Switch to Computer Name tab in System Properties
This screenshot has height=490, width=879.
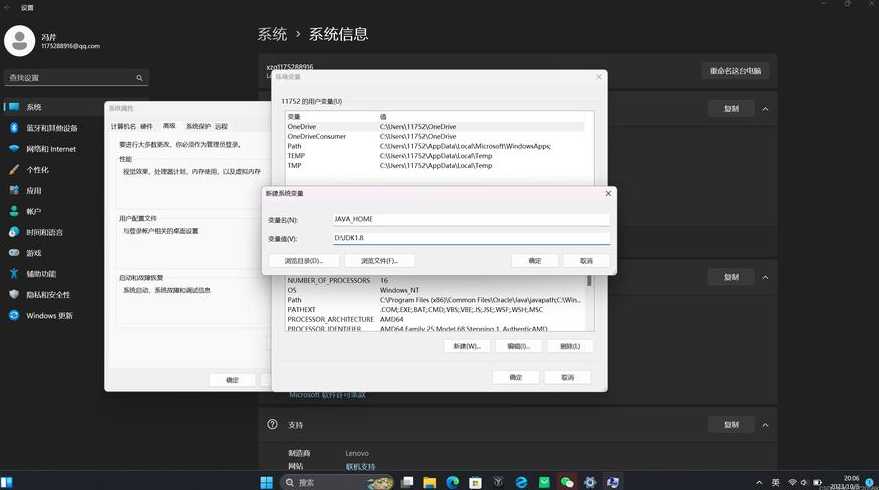tap(123, 127)
